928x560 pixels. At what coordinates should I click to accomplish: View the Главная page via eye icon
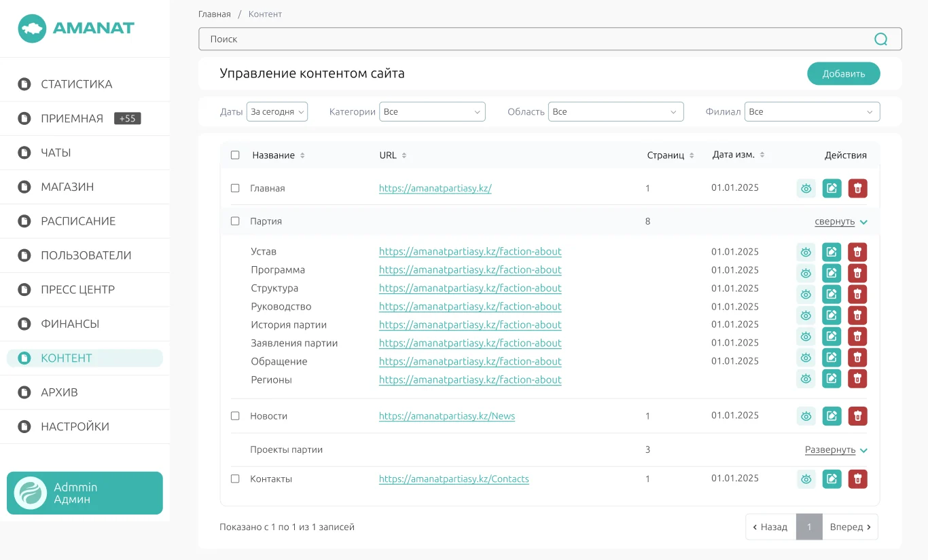[806, 189]
